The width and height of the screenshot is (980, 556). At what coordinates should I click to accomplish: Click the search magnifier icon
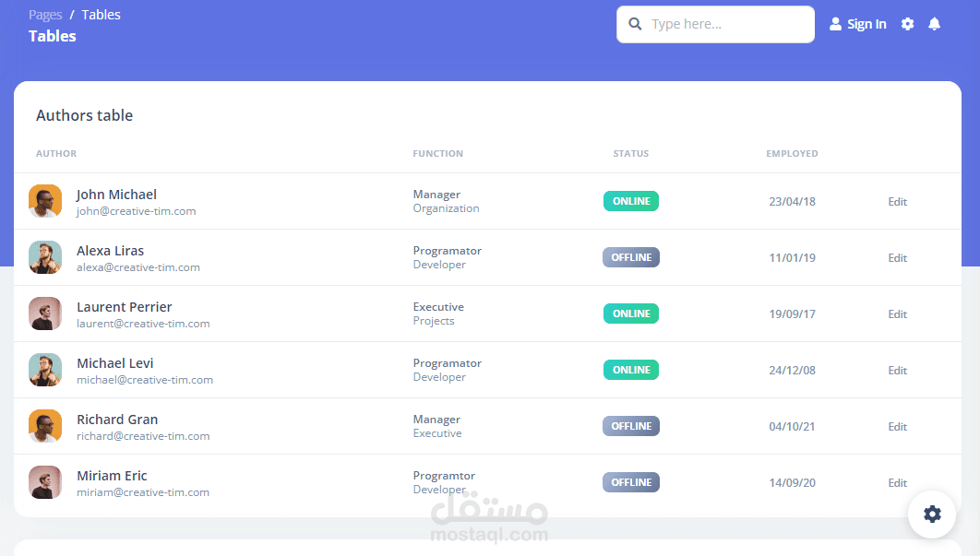click(635, 24)
